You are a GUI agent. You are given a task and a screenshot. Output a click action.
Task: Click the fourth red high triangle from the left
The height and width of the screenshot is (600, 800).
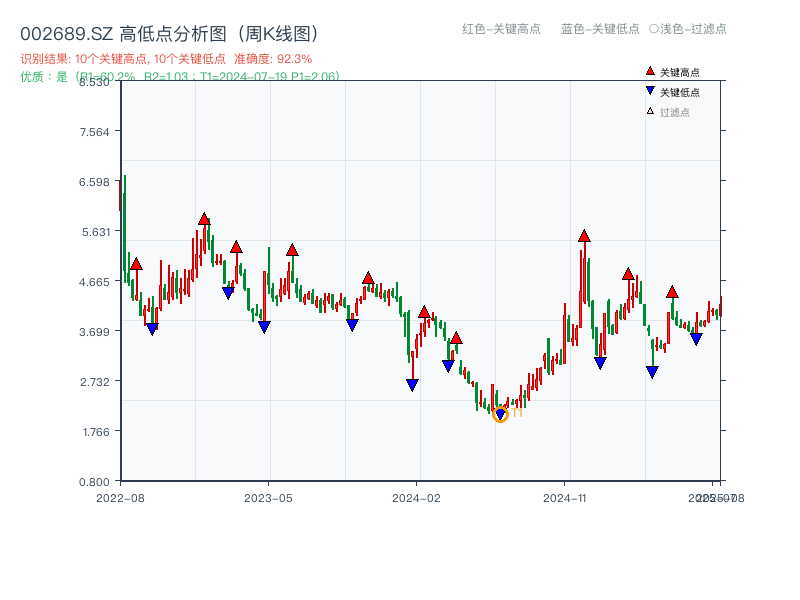(x=292, y=250)
